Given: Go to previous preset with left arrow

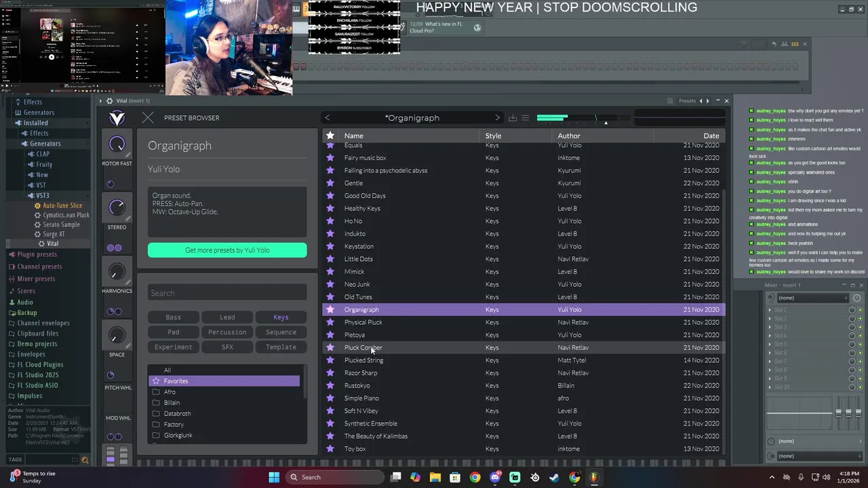Looking at the screenshot, I should (328, 118).
